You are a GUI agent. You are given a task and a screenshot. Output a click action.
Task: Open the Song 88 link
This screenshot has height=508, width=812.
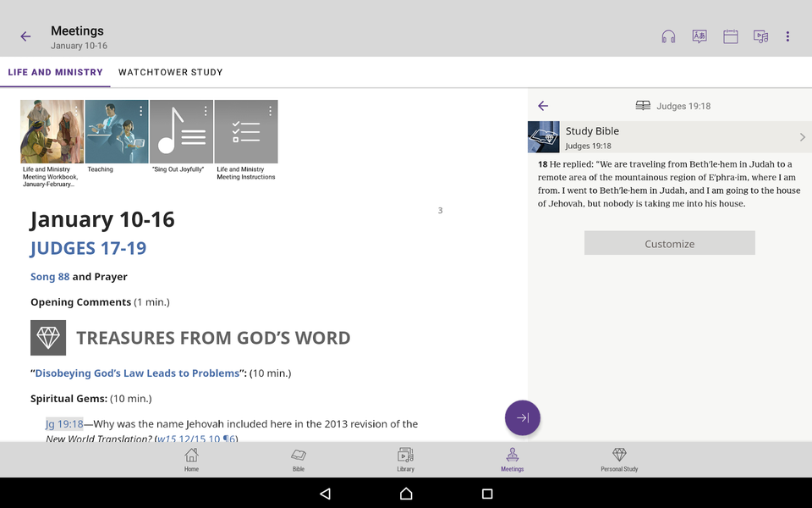point(50,277)
